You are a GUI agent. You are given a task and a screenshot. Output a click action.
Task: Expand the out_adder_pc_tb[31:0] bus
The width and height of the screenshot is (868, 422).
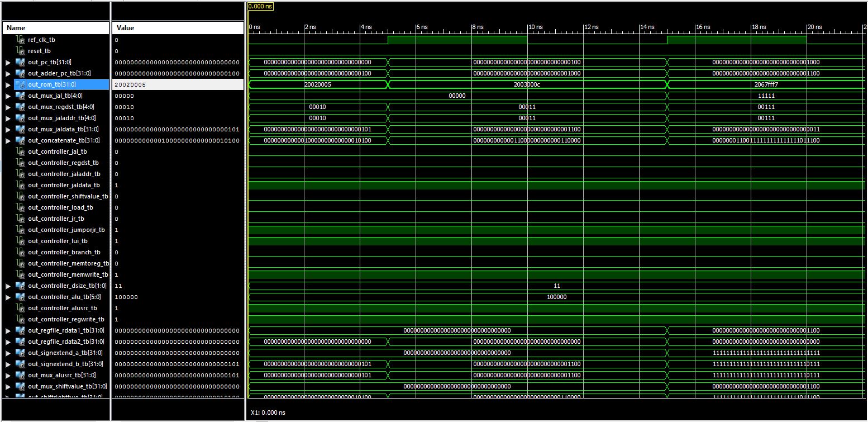click(x=8, y=73)
